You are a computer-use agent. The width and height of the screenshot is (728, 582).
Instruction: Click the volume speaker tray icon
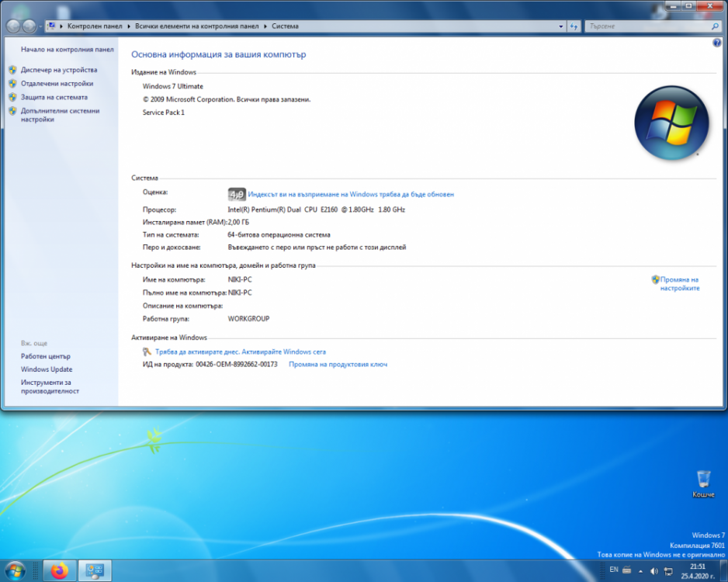point(653,571)
